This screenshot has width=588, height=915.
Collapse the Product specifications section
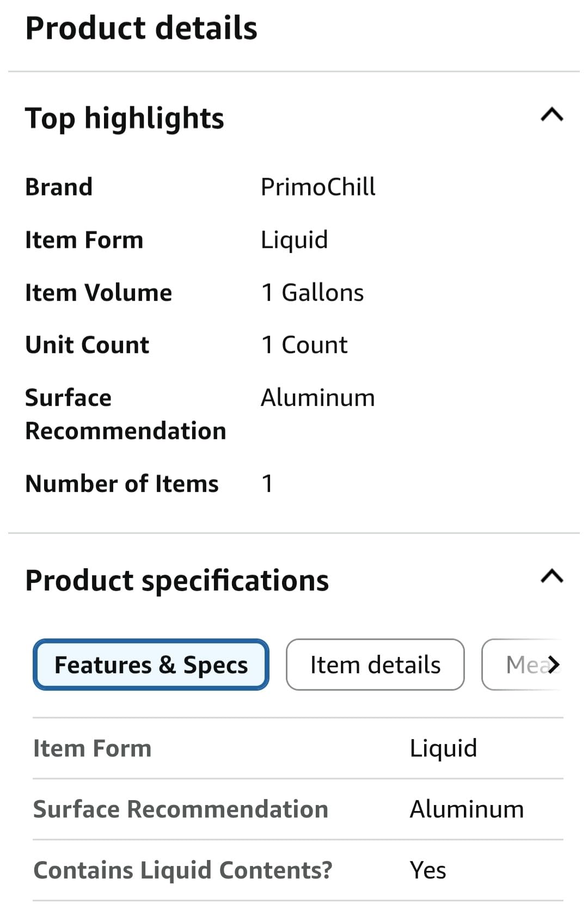[x=552, y=576]
